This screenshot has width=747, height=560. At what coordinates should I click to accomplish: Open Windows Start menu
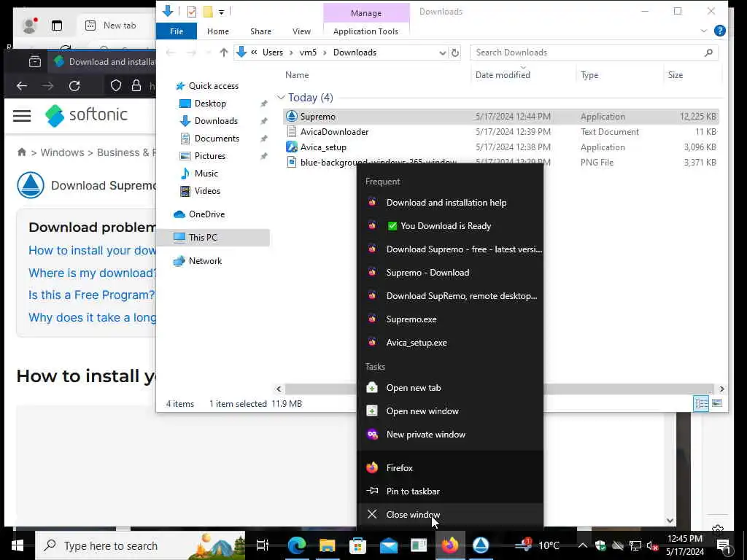click(x=18, y=545)
